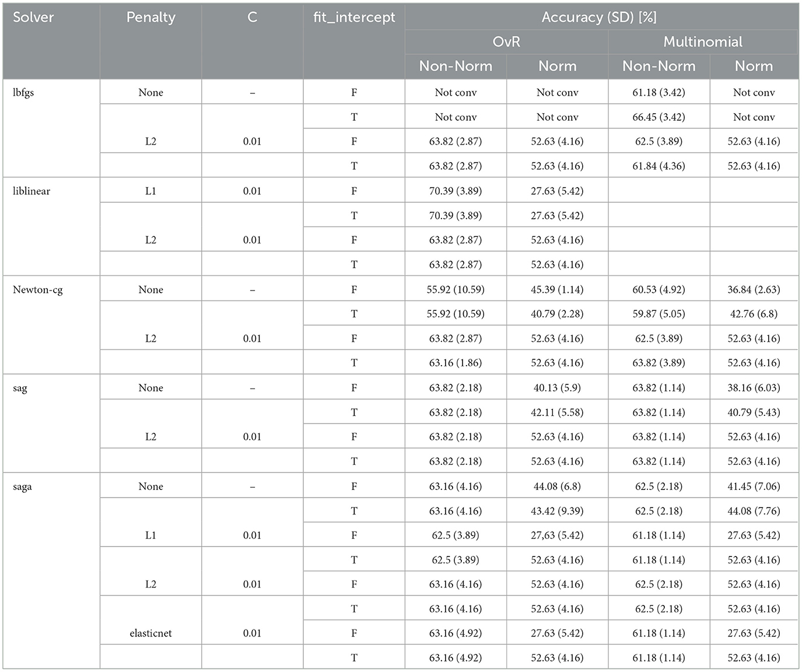Click the sag solver row label
This screenshot has width=802, height=672.
pyautogui.click(x=20, y=388)
